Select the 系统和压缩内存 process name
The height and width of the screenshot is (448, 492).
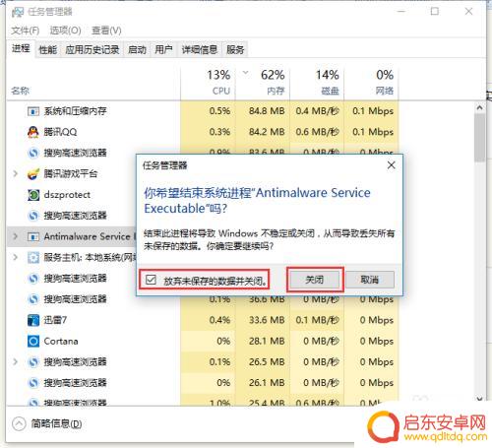click(76, 111)
